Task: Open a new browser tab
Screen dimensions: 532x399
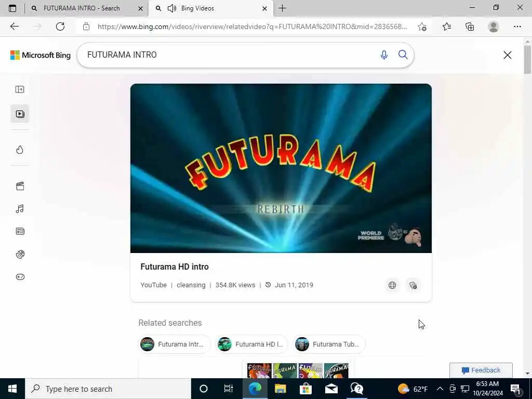Action: (x=282, y=8)
